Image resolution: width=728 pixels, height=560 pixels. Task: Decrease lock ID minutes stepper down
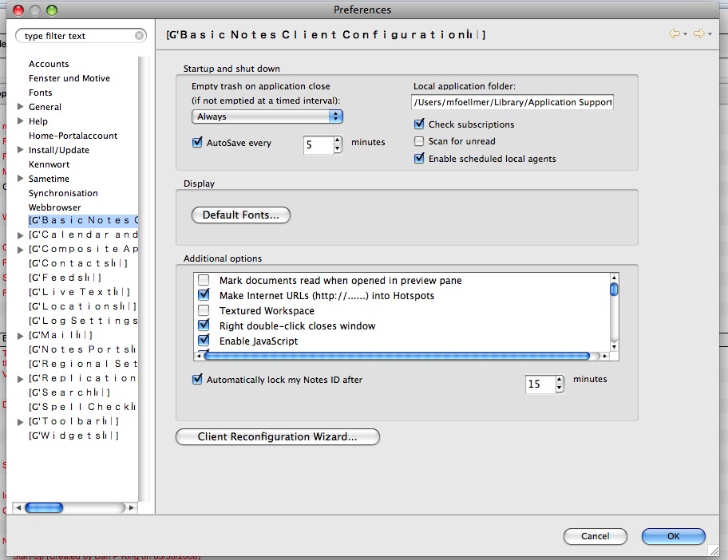click(x=560, y=388)
